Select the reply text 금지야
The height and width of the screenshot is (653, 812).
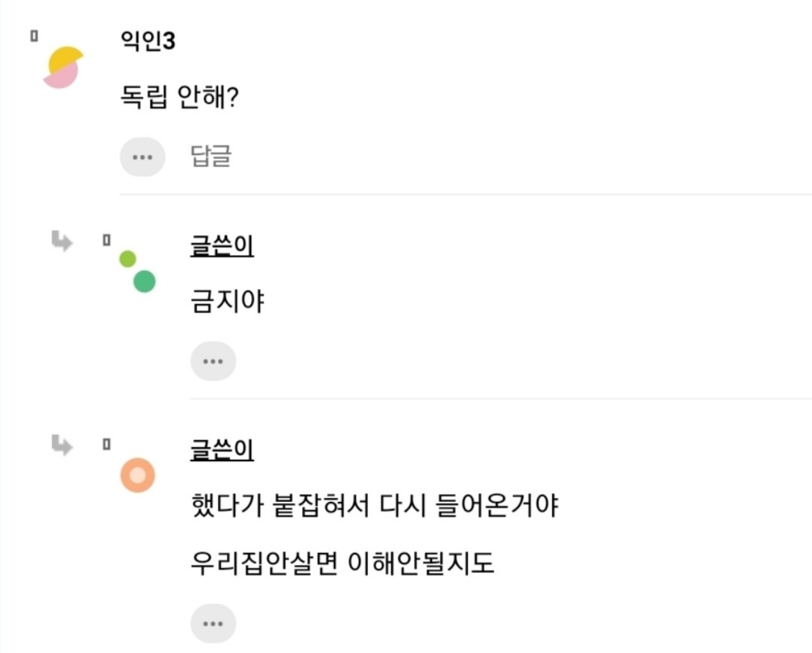tap(227, 301)
